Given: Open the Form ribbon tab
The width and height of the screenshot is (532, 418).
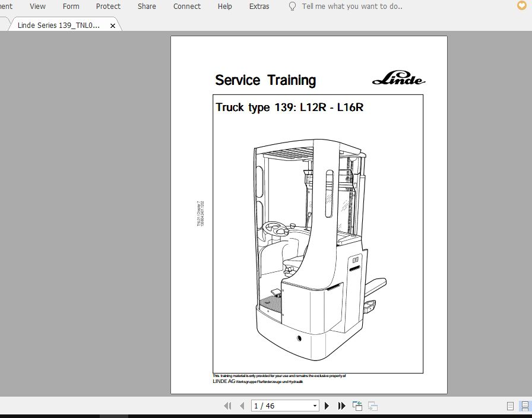Looking at the screenshot, I should click(71, 7).
